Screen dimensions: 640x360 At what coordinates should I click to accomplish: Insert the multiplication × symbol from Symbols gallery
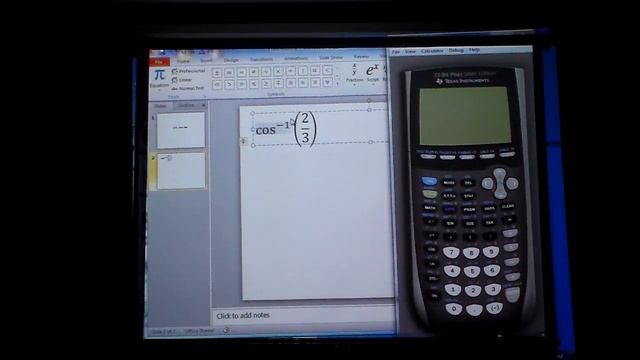(x=278, y=72)
